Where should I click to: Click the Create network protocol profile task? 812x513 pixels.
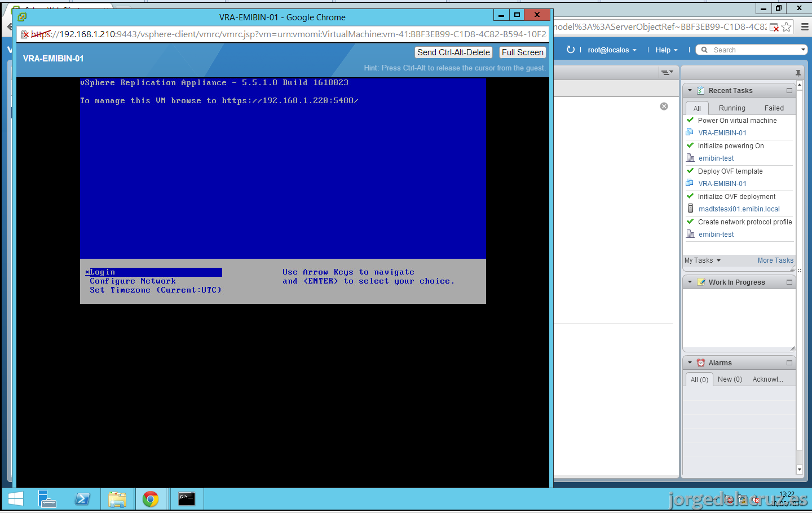pos(745,222)
